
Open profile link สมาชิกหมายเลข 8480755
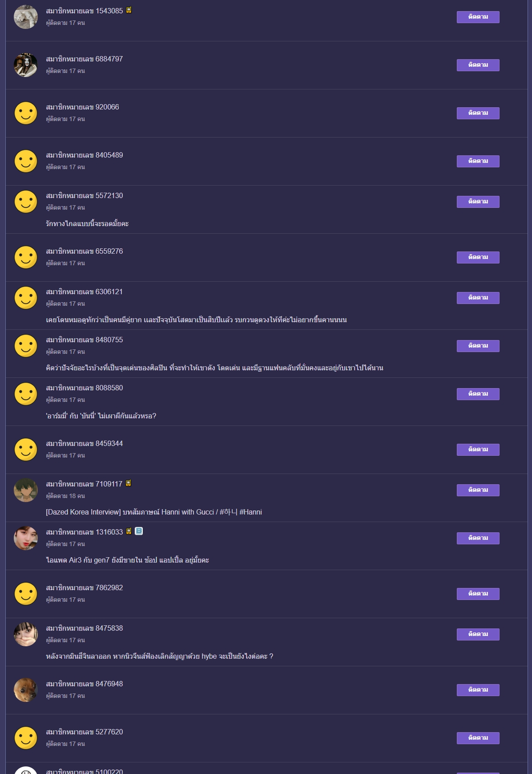point(85,340)
